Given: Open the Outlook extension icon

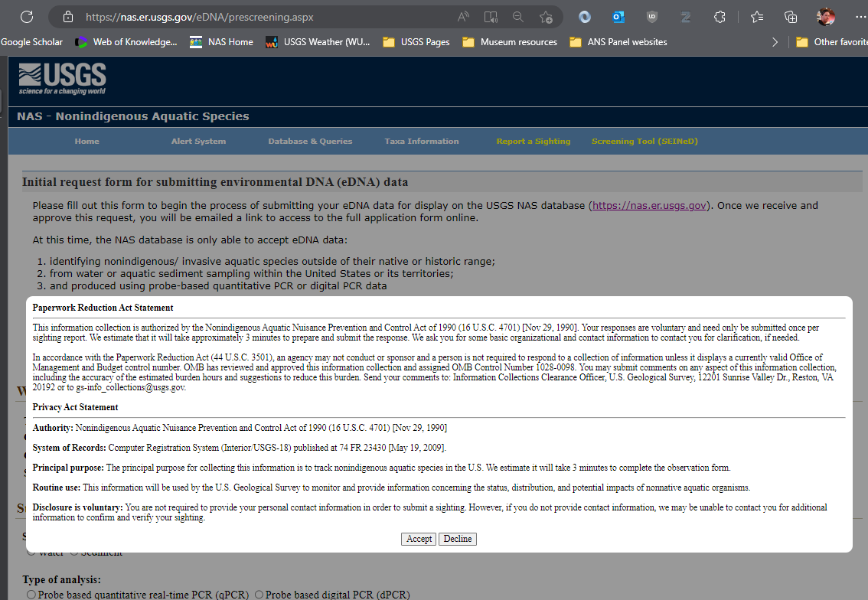Looking at the screenshot, I should (x=618, y=17).
